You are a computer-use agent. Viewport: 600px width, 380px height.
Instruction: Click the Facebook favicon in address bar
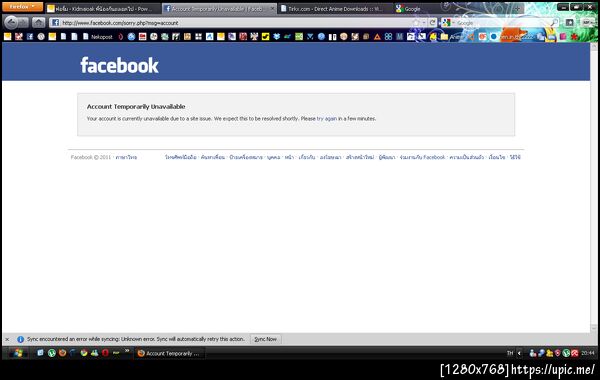pyautogui.click(x=55, y=23)
